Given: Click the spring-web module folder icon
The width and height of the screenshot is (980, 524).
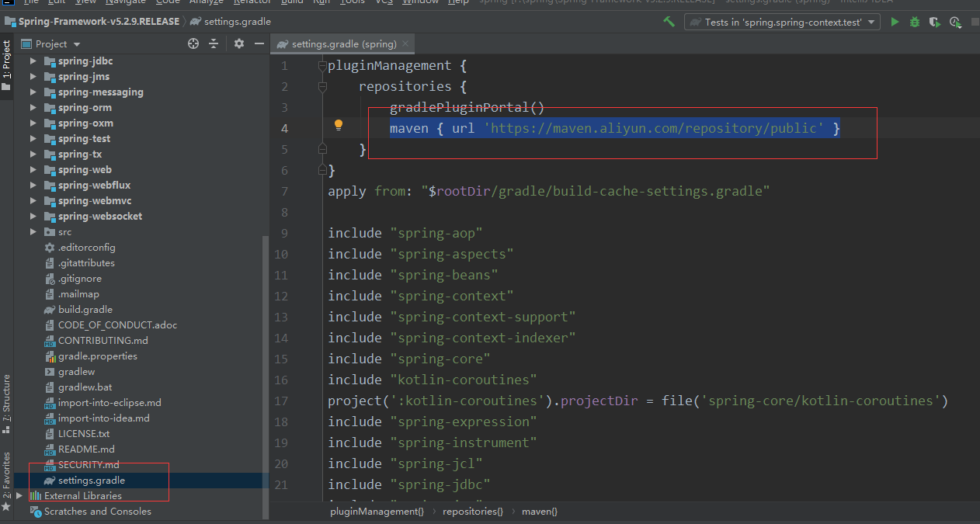Looking at the screenshot, I should click(x=50, y=169).
